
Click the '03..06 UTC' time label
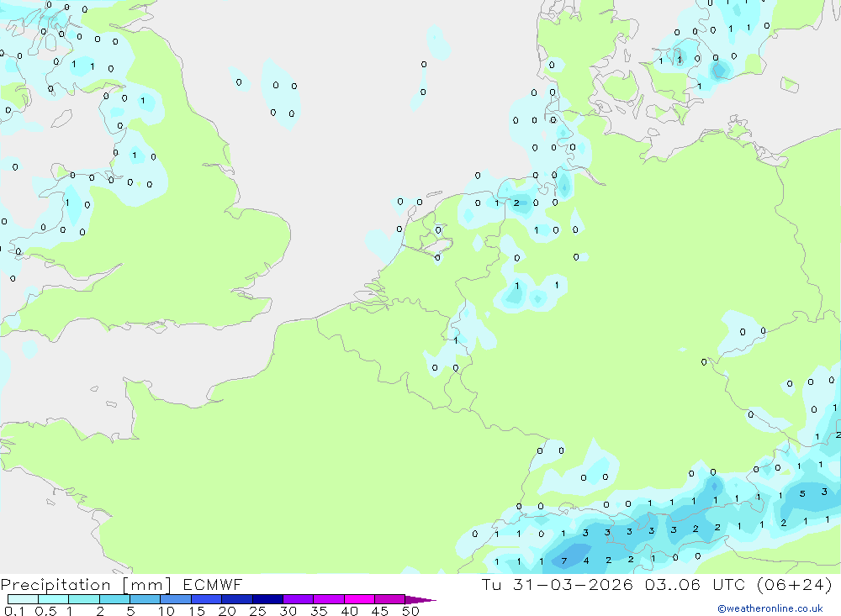click(696, 584)
